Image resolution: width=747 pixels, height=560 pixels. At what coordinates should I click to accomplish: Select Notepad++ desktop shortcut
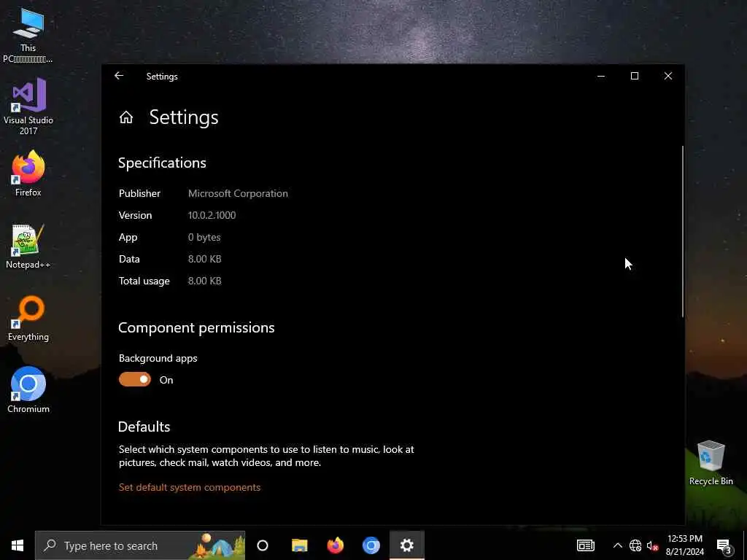pyautogui.click(x=28, y=246)
